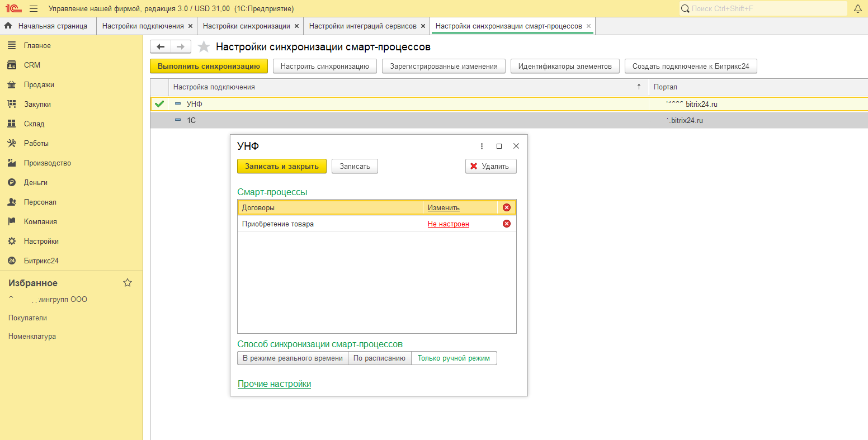This screenshot has width=868, height=440.
Task: Select the 1С connection row
Action: (x=391, y=120)
